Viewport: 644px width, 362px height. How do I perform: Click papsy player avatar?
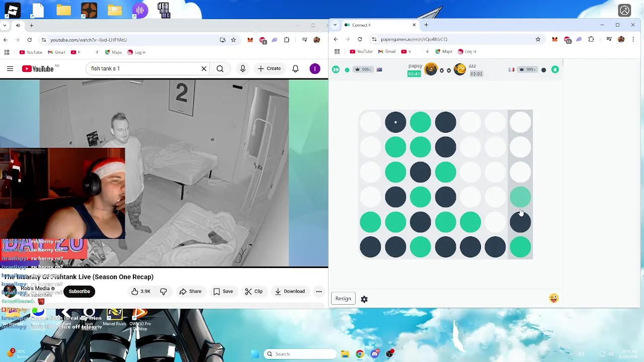[x=431, y=69]
